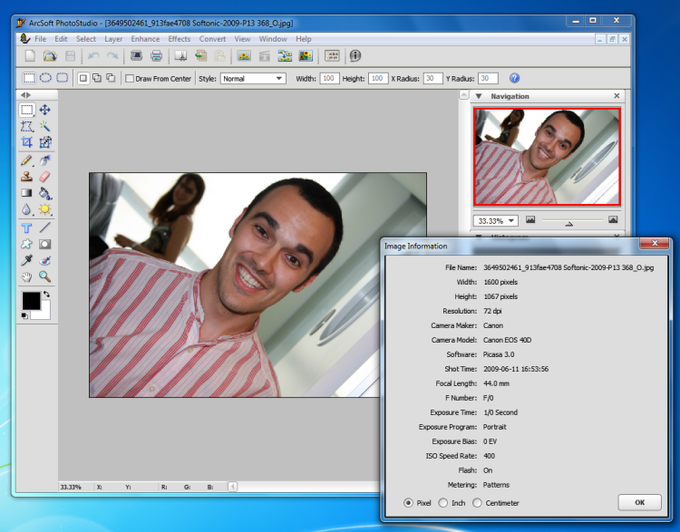Select the Centimeter unit option
Screen dimensions: 680x532
(477, 502)
